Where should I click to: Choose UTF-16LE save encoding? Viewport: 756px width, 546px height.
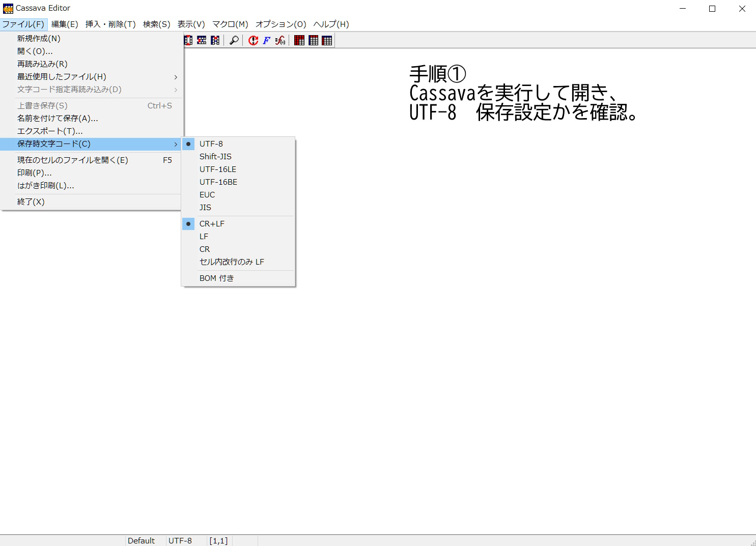238,169
